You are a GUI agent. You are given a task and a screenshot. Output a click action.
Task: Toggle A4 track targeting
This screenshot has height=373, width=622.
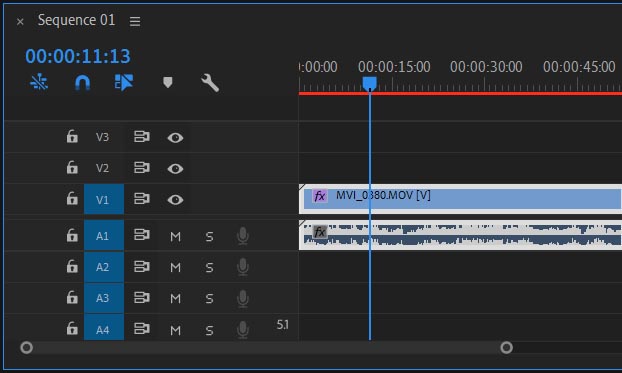(104, 328)
